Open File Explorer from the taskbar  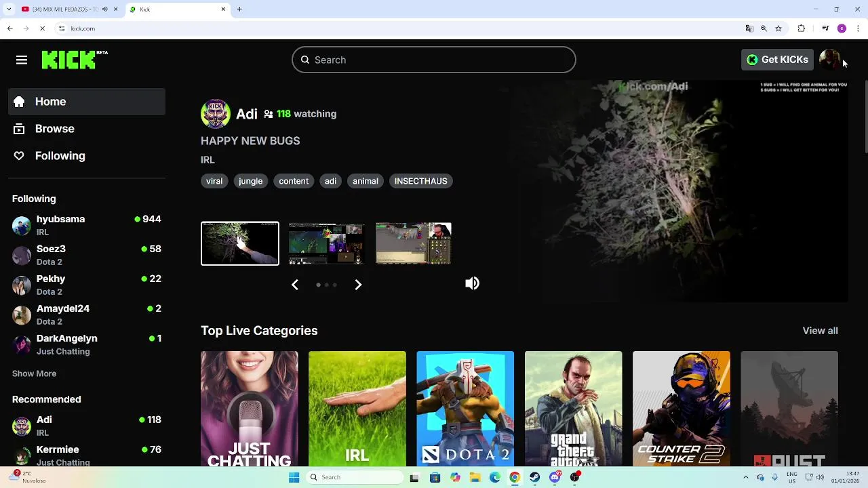(475, 477)
